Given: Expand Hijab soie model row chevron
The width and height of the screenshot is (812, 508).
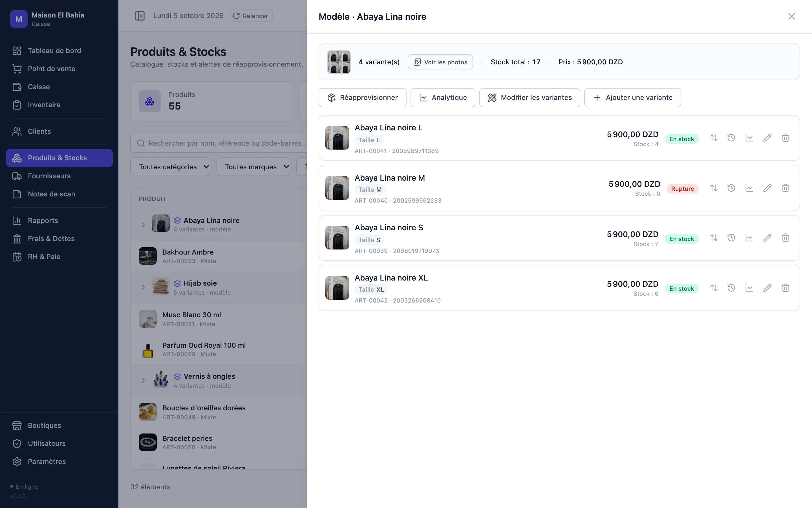Looking at the screenshot, I should 143,288.
